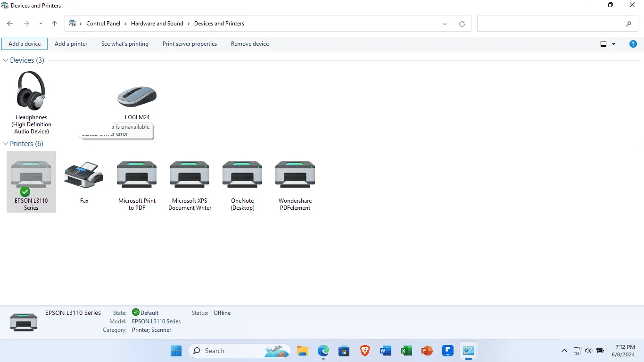644x362 pixels.
Task: Expand the chevron before Control Panel breadcrumb
Action: 81,24
